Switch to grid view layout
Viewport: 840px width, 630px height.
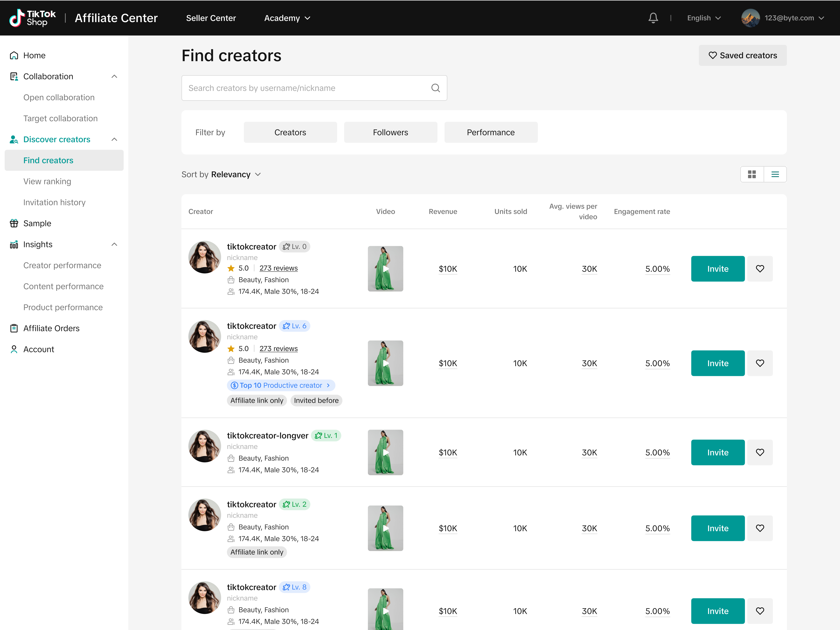pyautogui.click(x=752, y=174)
